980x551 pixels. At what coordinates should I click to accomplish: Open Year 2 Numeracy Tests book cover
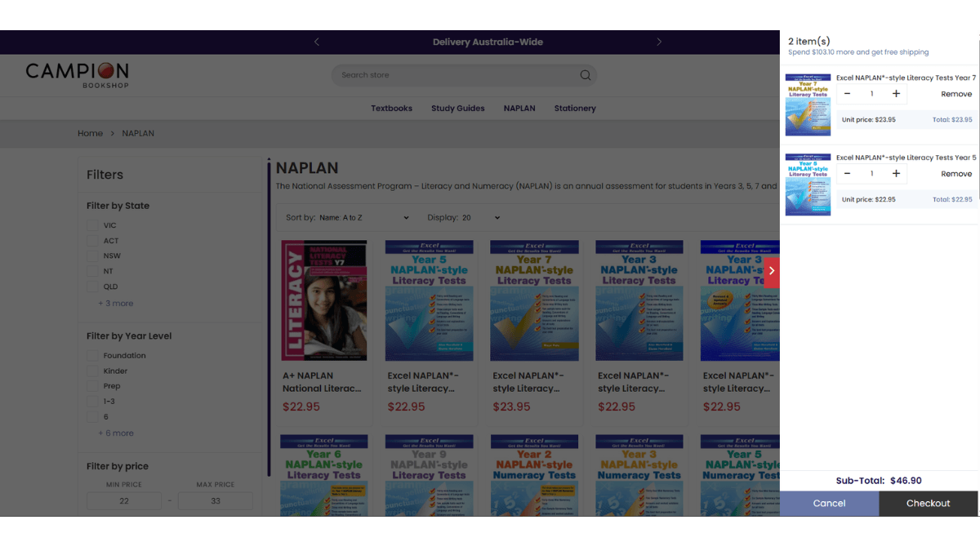tap(535, 475)
